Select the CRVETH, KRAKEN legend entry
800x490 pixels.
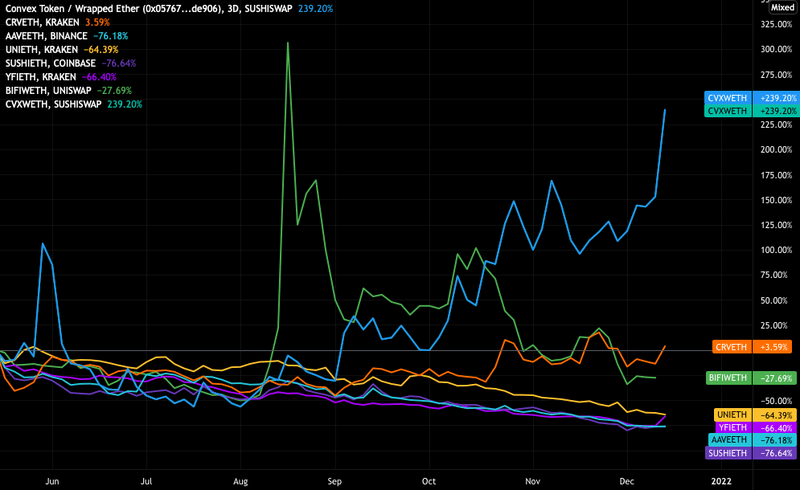point(42,22)
